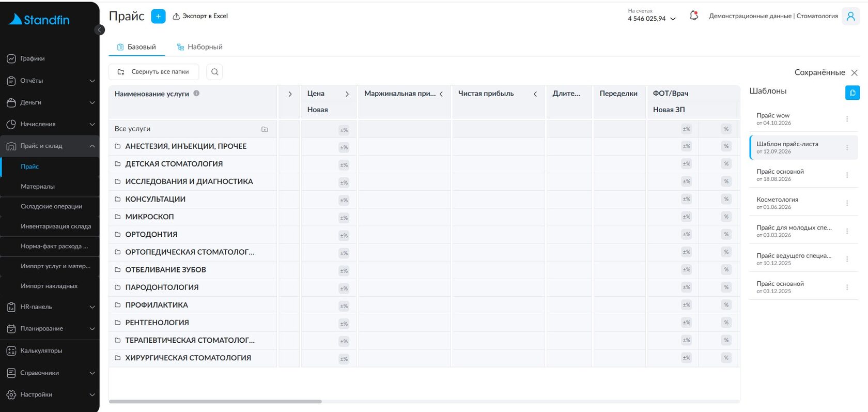Expand the Настройки sidebar menu
The image size is (868, 412).
click(x=50, y=394)
